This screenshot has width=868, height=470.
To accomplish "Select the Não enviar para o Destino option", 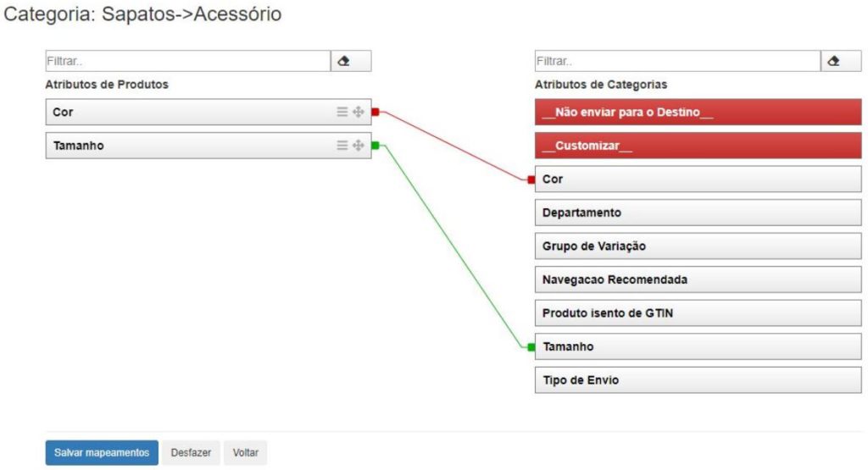I will (x=698, y=113).
